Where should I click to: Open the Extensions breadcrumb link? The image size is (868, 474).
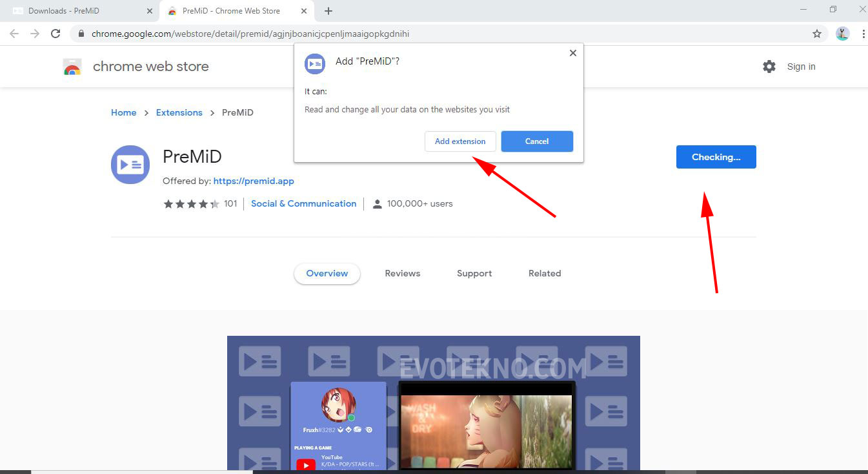(x=179, y=112)
